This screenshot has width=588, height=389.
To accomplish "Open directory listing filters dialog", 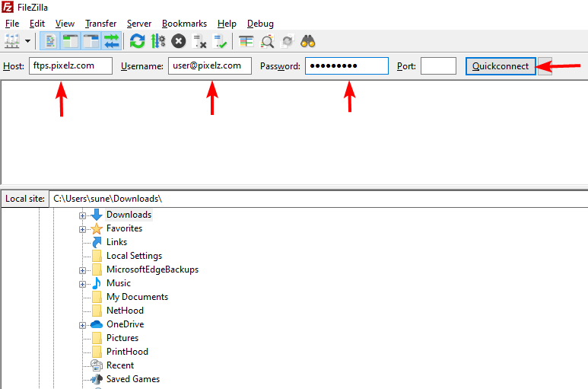I will tap(246, 41).
